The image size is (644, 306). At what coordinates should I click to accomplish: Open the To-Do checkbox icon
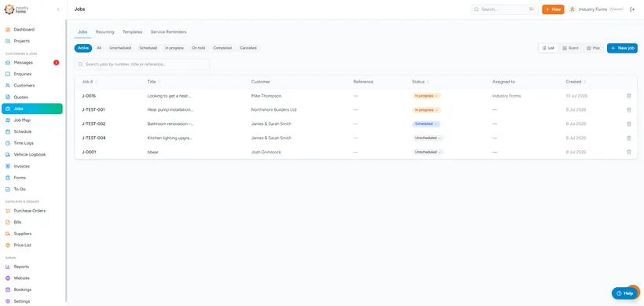(8, 190)
